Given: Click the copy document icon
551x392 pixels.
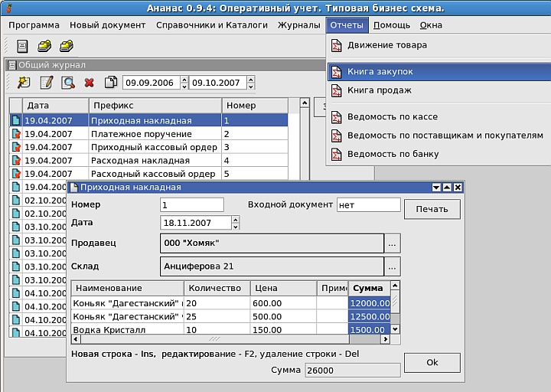Looking at the screenshot, I should tap(111, 82).
